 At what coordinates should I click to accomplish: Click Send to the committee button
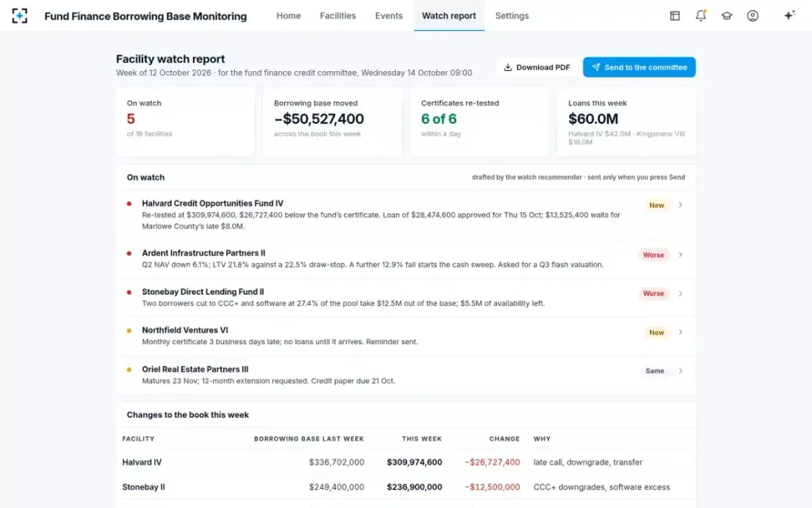point(639,67)
